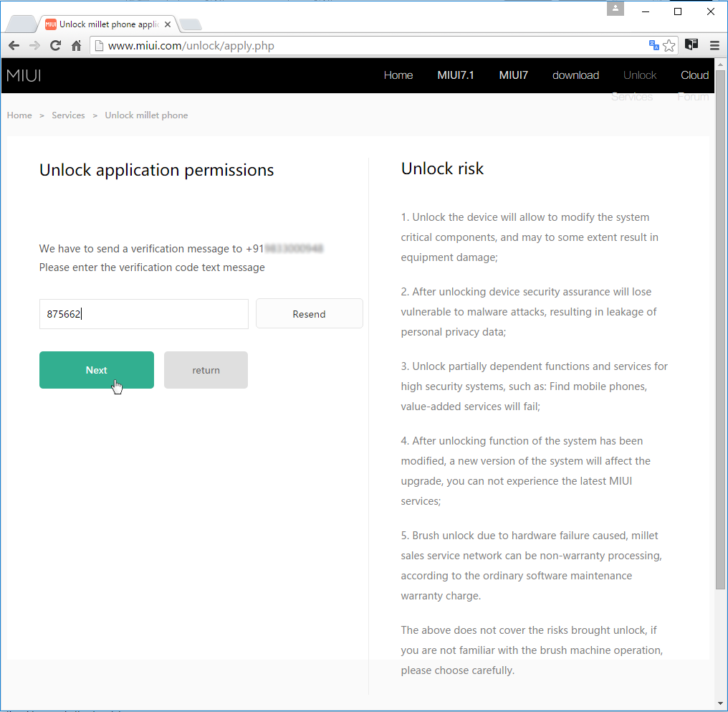Click the browser forward arrow

pos(34,45)
